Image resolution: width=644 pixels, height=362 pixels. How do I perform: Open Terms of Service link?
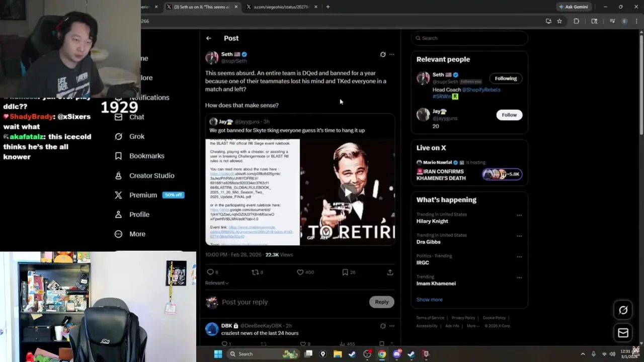click(x=430, y=318)
